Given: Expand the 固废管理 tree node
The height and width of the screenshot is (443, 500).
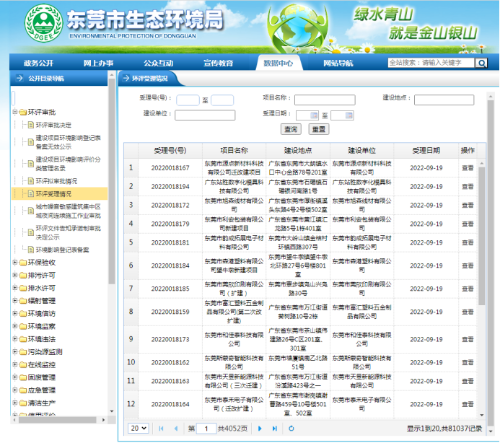Looking at the screenshot, I should click(x=15, y=377).
